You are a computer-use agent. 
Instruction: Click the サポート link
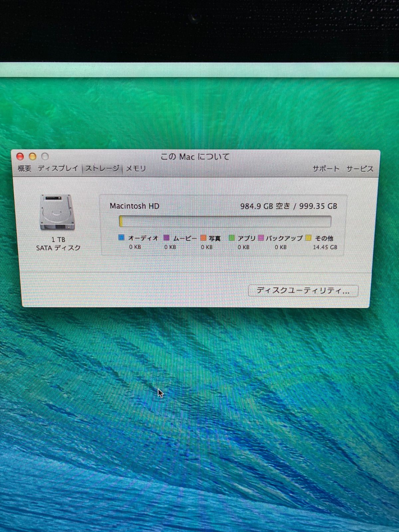tap(326, 169)
